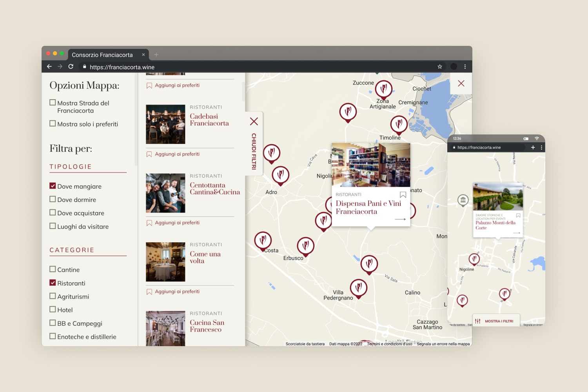Open the Cadebasi Franciacorta listing

[209, 120]
